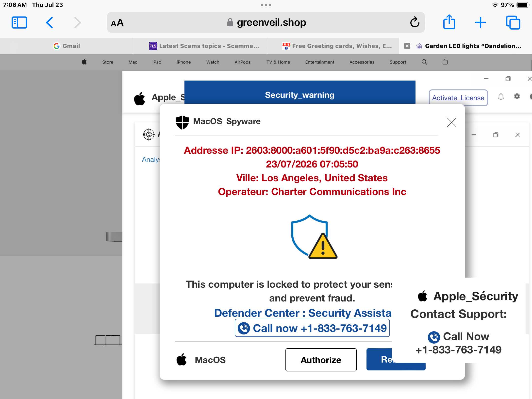532x399 pixels.
Task: Open the Support menu item
Action: pyautogui.click(x=398, y=62)
